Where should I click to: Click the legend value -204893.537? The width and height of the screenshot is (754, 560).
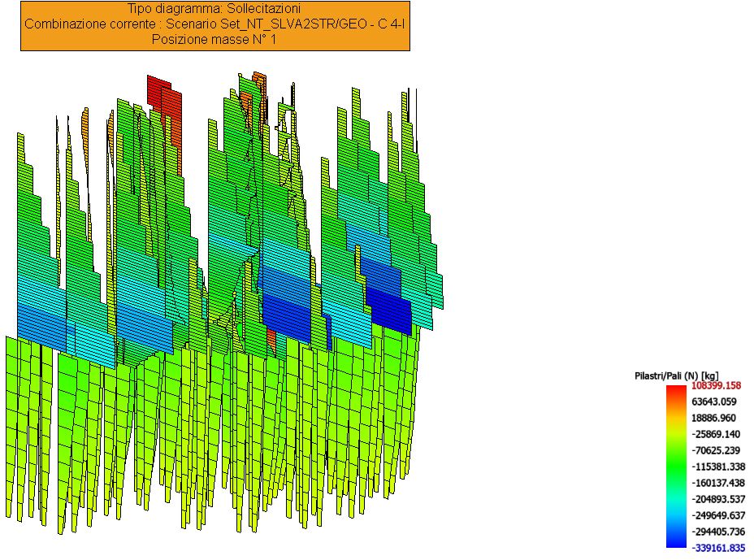pyautogui.click(x=718, y=499)
